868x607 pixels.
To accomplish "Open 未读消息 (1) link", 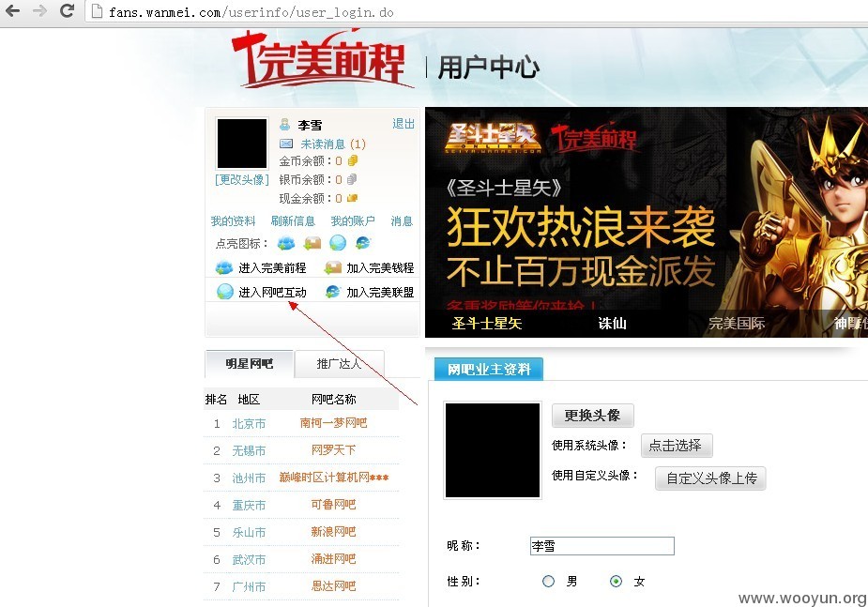I will click(x=333, y=144).
